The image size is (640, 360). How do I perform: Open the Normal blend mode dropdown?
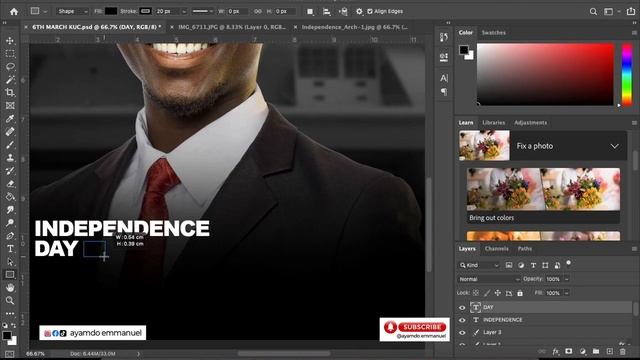(x=489, y=279)
